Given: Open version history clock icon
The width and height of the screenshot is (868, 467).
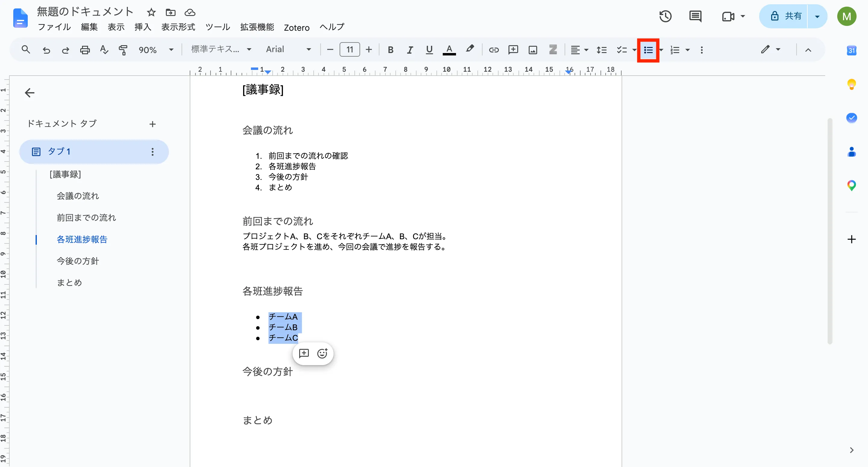Looking at the screenshot, I should pos(665,16).
